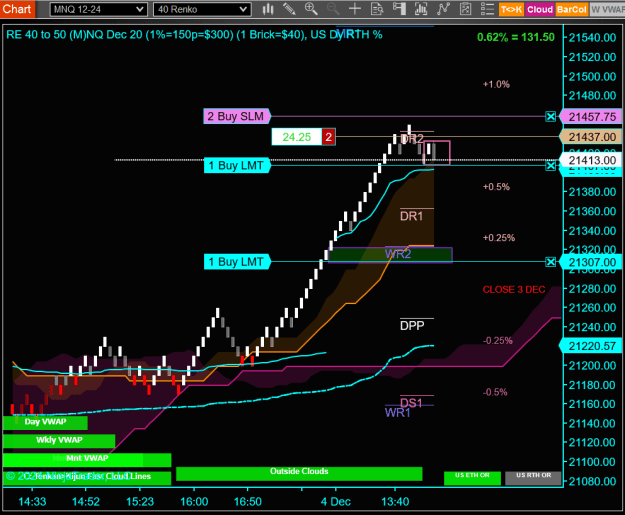The height and width of the screenshot is (515, 625).
Task: Toggle the Mnt VWAP green bar
Action: click(x=87, y=459)
